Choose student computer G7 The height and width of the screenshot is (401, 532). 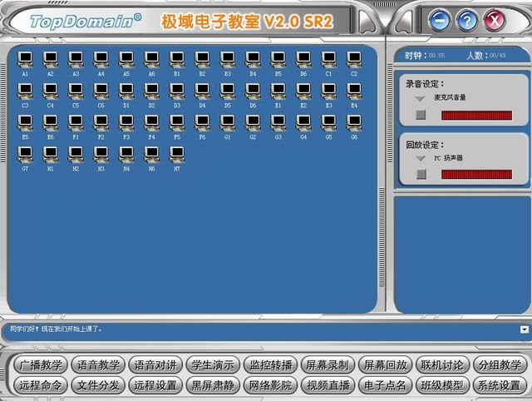click(x=26, y=155)
